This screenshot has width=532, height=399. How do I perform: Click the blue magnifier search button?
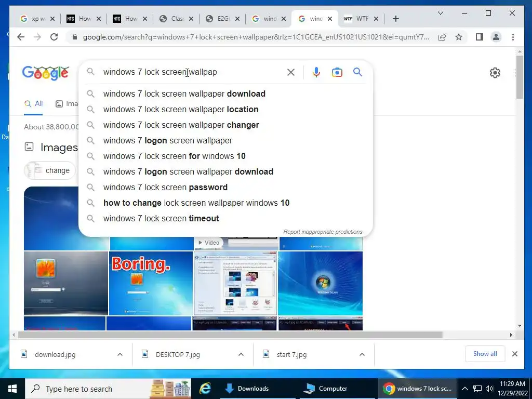click(357, 72)
